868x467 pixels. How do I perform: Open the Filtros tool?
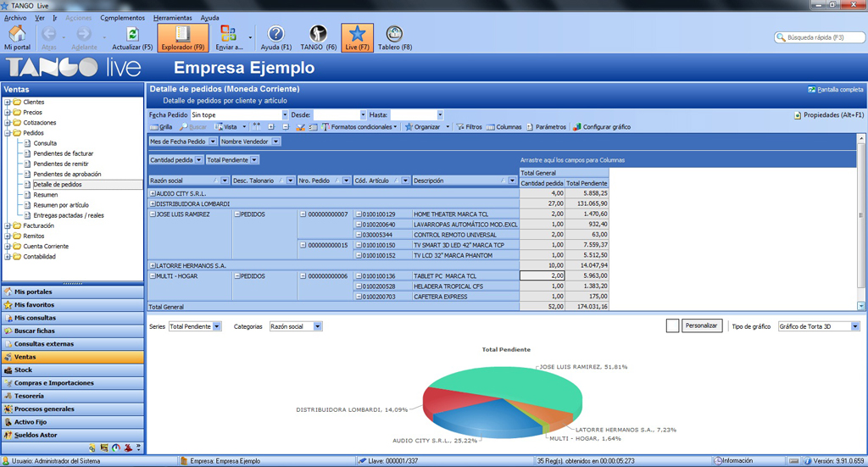[469, 127]
